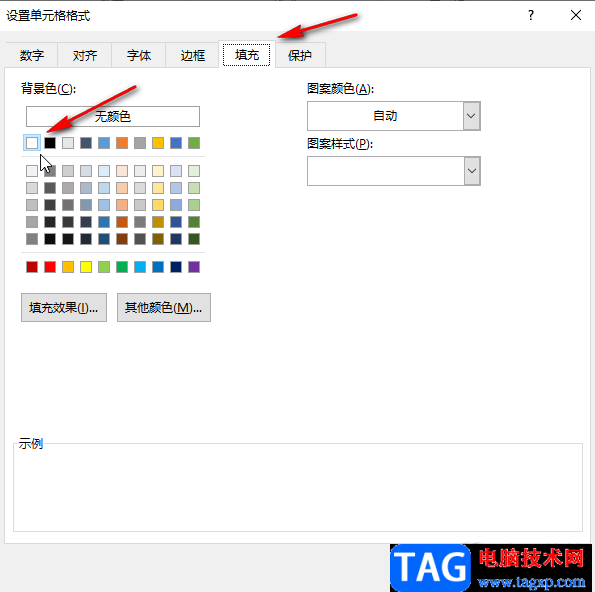Pick dark slate-blue theme swatch in top row
The image size is (595, 592).
click(x=86, y=143)
